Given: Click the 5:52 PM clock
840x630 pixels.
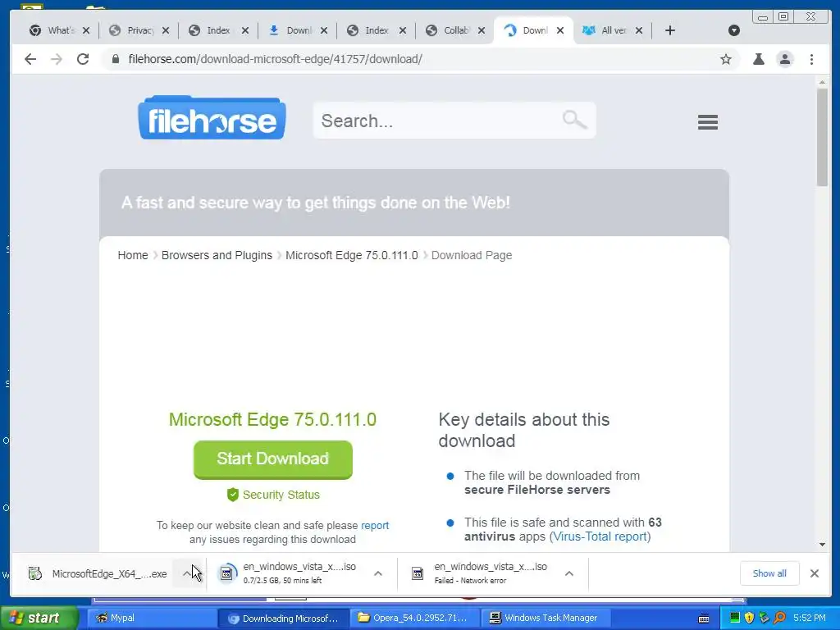Looking at the screenshot, I should [810, 618].
